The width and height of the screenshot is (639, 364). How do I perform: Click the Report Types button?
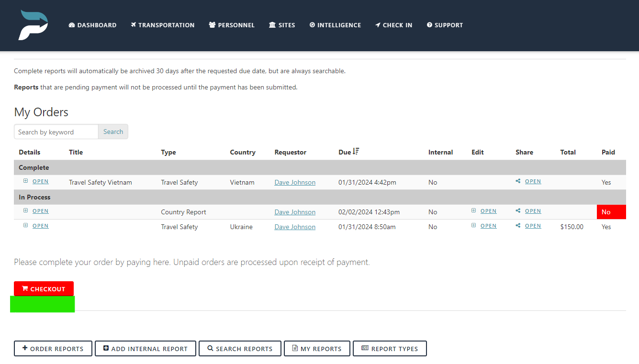click(390, 348)
